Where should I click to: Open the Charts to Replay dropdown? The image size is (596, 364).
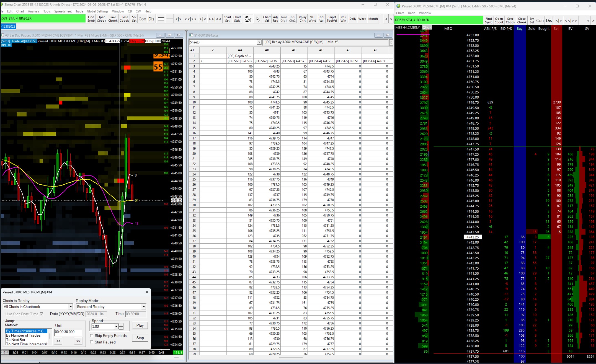(x=70, y=307)
